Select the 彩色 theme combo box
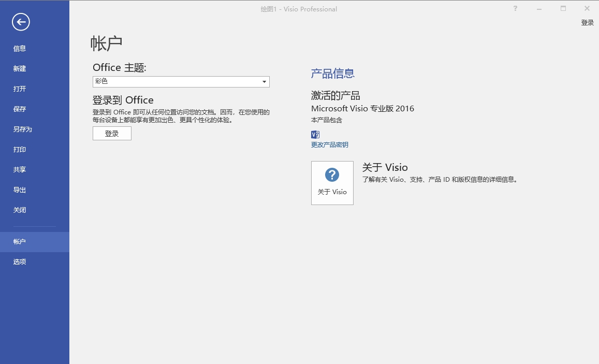Viewport: 599px width, 364px height. 176,82
